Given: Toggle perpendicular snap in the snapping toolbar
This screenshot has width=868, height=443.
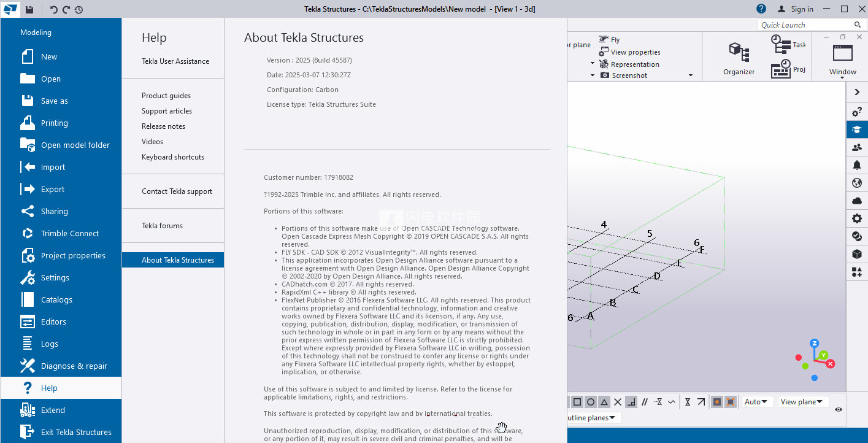Looking at the screenshot, I should 632,401.
